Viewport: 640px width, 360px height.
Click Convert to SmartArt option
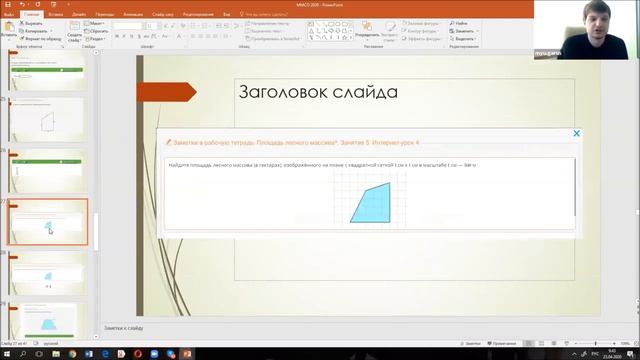click(x=273, y=39)
